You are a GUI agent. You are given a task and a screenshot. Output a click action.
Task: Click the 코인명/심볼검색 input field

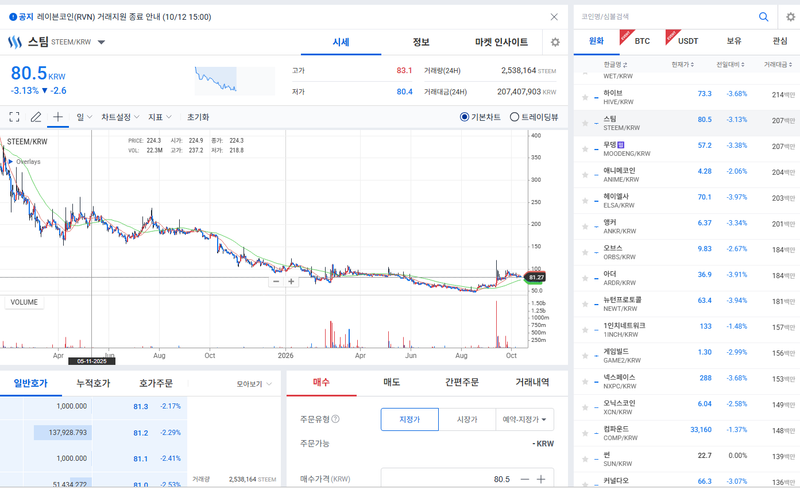[x=666, y=17]
